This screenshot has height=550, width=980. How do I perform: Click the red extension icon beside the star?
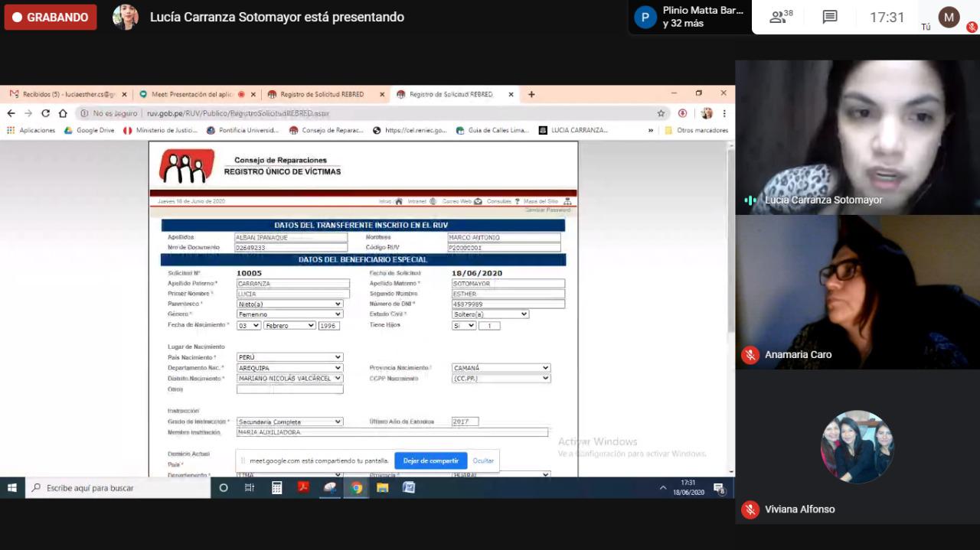click(x=683, y=113)
